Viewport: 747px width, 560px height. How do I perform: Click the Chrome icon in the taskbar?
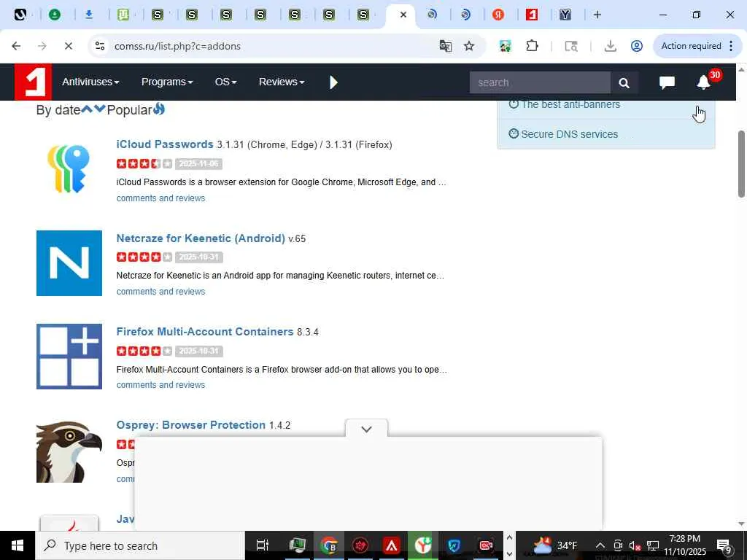coord(329,545)
